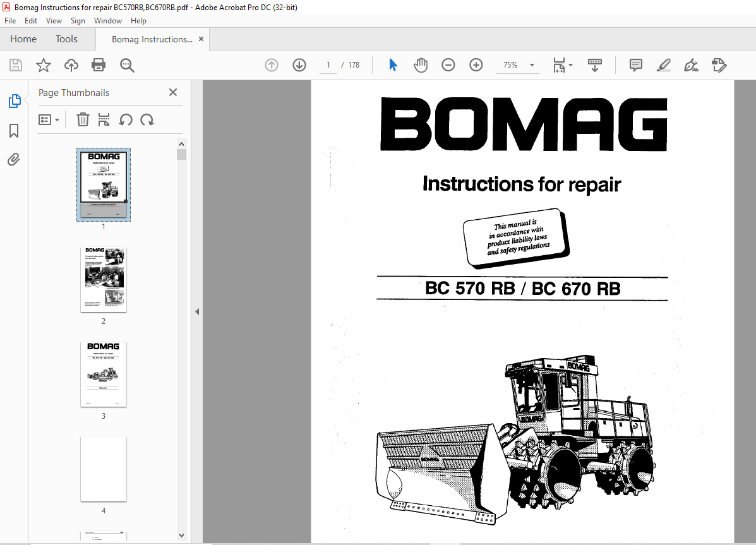Viewport: 756px width, 545px height.
Task: Click the cloud upload share icon
Action: click(x=71, y=65)
